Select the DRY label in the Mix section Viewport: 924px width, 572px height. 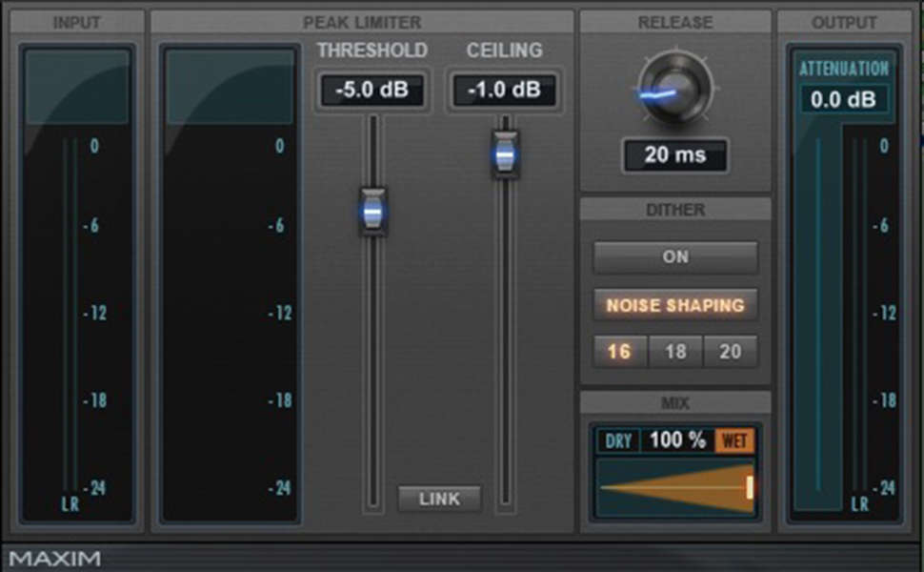click(x=618, y=440)
